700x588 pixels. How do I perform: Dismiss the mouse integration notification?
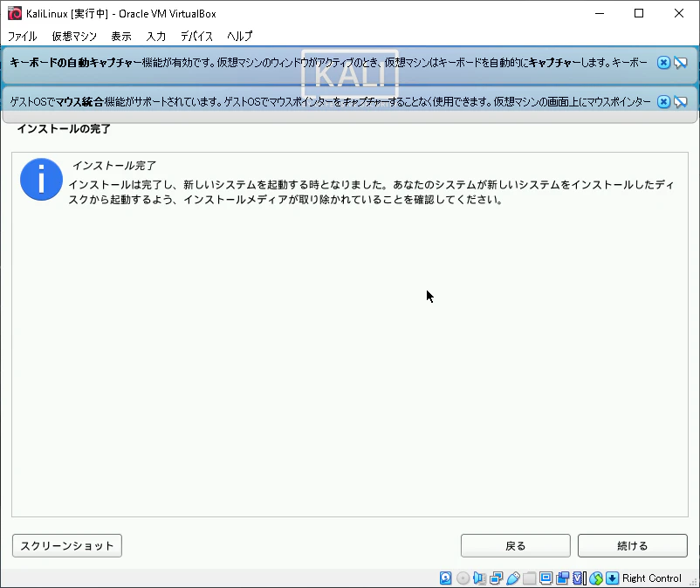pos(663,102)
